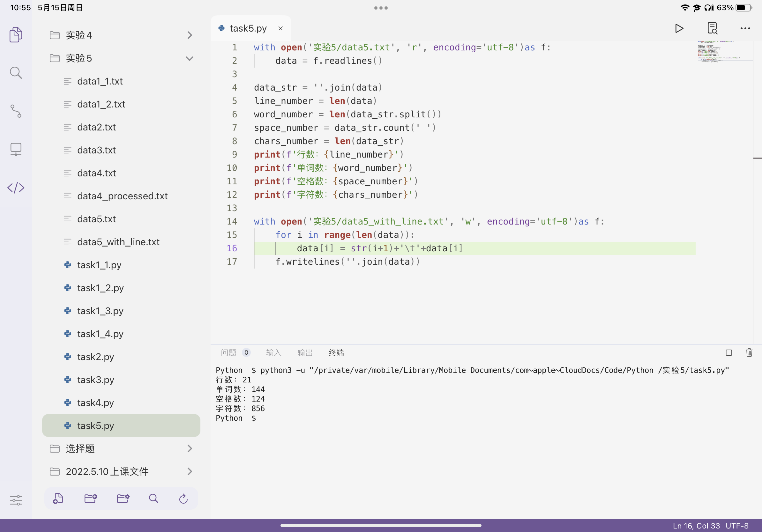Viewport: 762px width, 532px height.
Task: Open the search sidebar icon
Action: (x=16, y=73)
